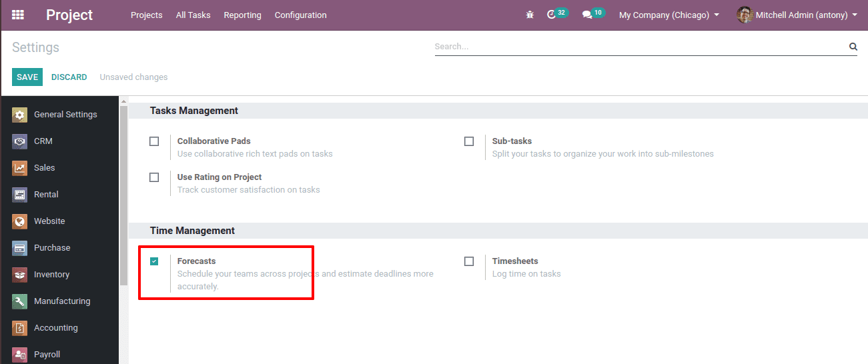Open the apps grid menu icon
This screenshot has height=364, width=868.
point(18,15)
